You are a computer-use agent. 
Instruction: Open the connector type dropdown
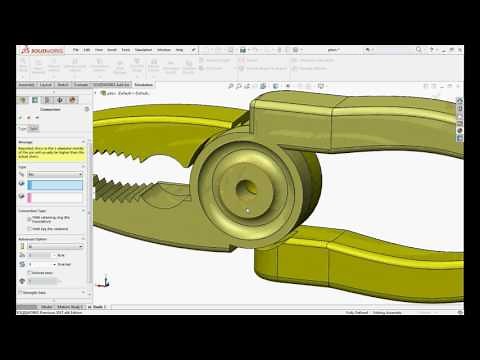[55, 174]
